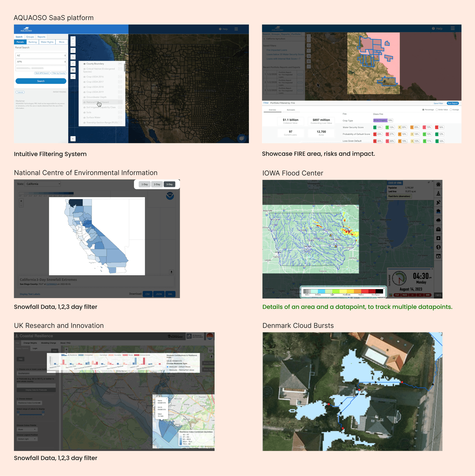Open the communities people icon
Viewport: 475px width, 476px height.
438,184
